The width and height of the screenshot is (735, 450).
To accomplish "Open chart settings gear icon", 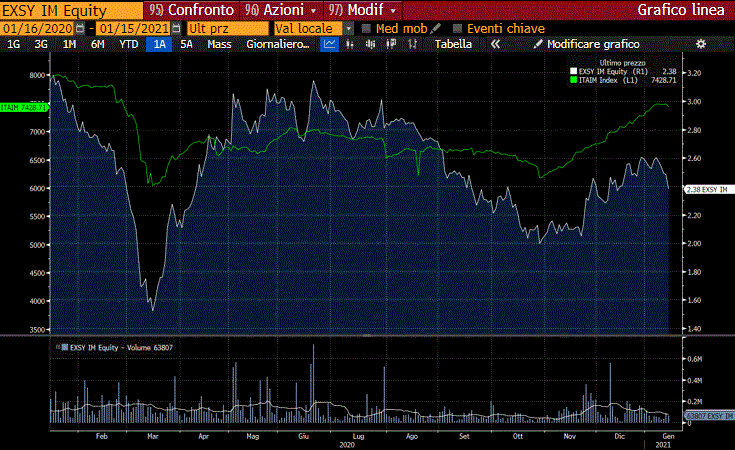I will [701, 44].
